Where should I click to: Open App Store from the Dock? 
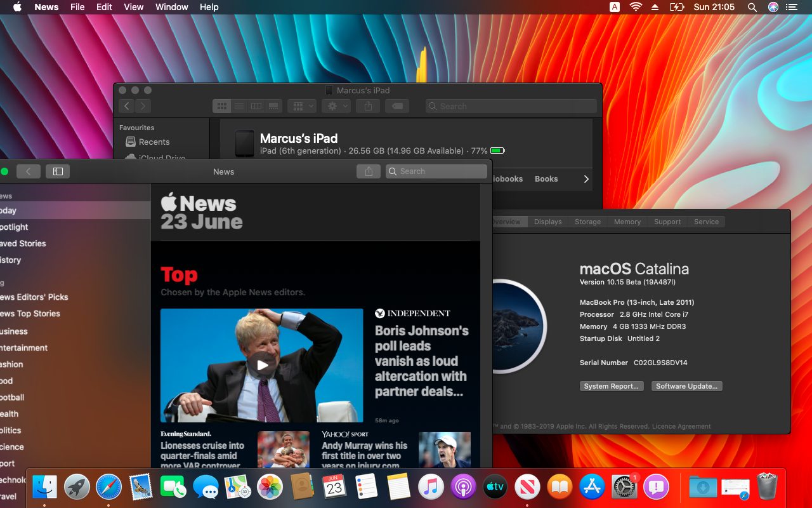click(x=592, y=487)
